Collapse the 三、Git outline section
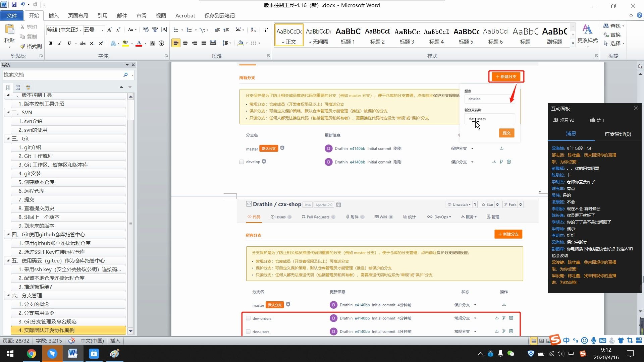 point(8,138)
